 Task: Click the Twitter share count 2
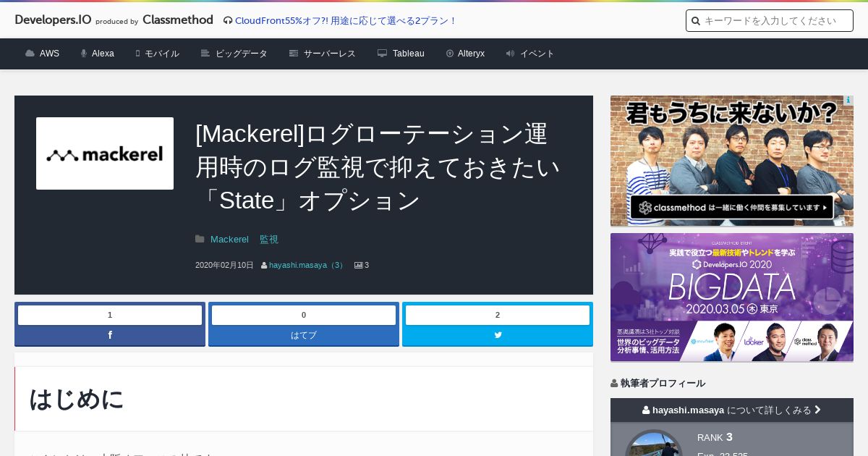[x=498, y=315]
